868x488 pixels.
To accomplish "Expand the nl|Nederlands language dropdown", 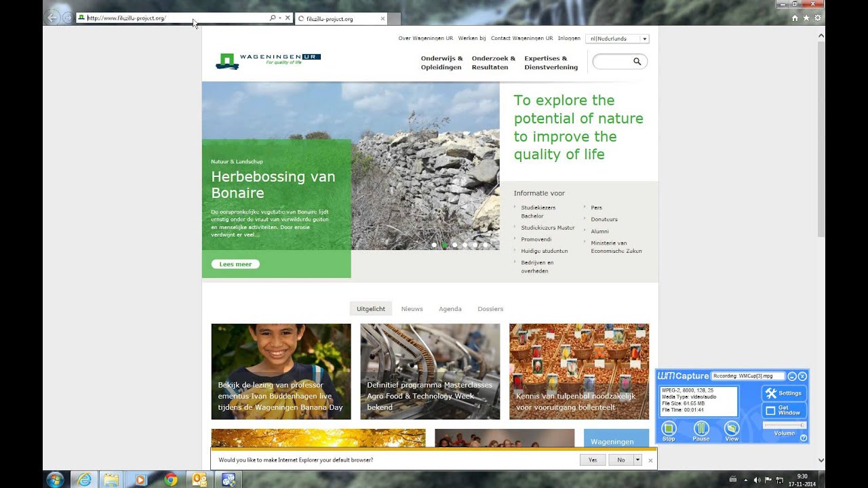I will 617,39.
